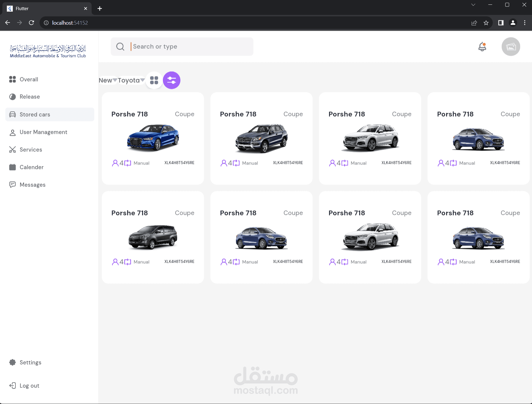Click the person icon on the grey Toyota van card
Image resolution: width=532 pixels, height=404 pixels.
click(115, 262)
